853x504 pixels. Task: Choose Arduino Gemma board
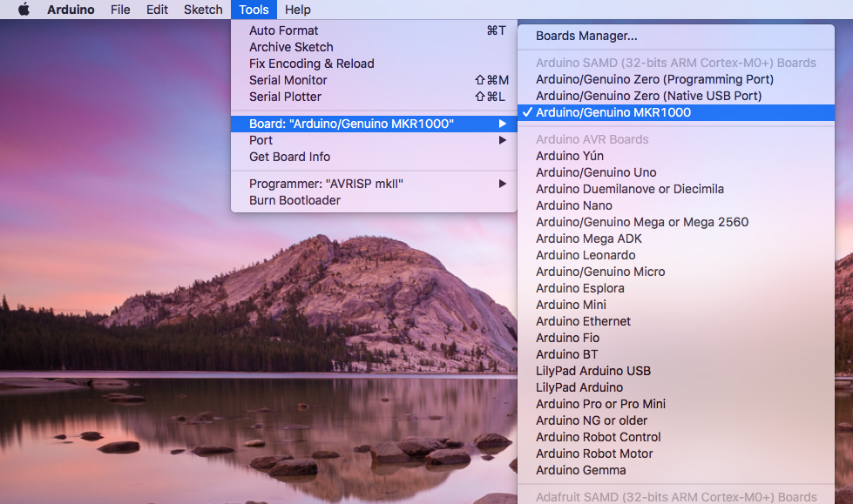(x=580, y=470)
